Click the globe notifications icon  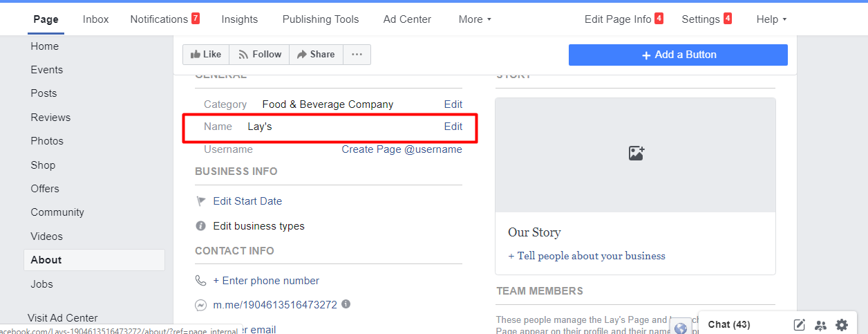point(681,328)
